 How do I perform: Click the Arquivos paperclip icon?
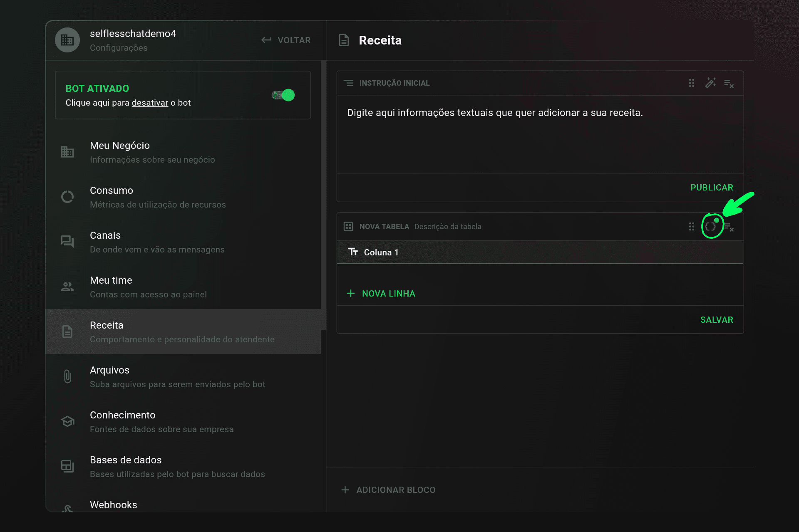[67, 376]
